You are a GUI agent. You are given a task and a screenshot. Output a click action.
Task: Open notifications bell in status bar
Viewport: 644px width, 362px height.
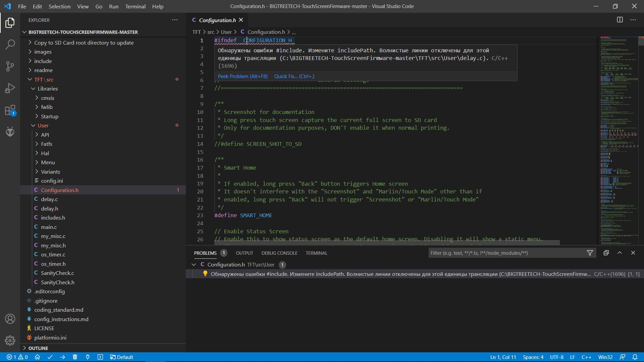point(635,357)
